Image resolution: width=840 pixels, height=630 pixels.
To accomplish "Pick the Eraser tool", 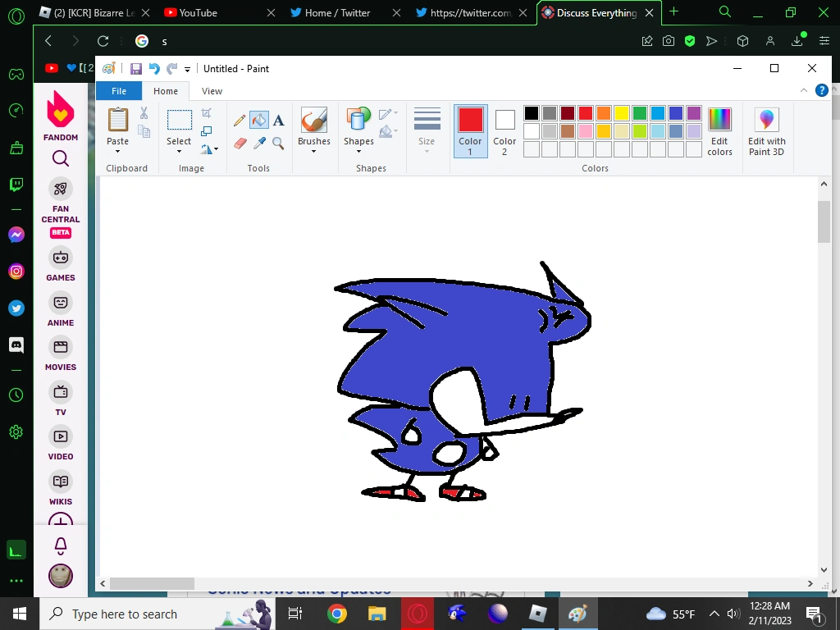I will pos(240,143).
